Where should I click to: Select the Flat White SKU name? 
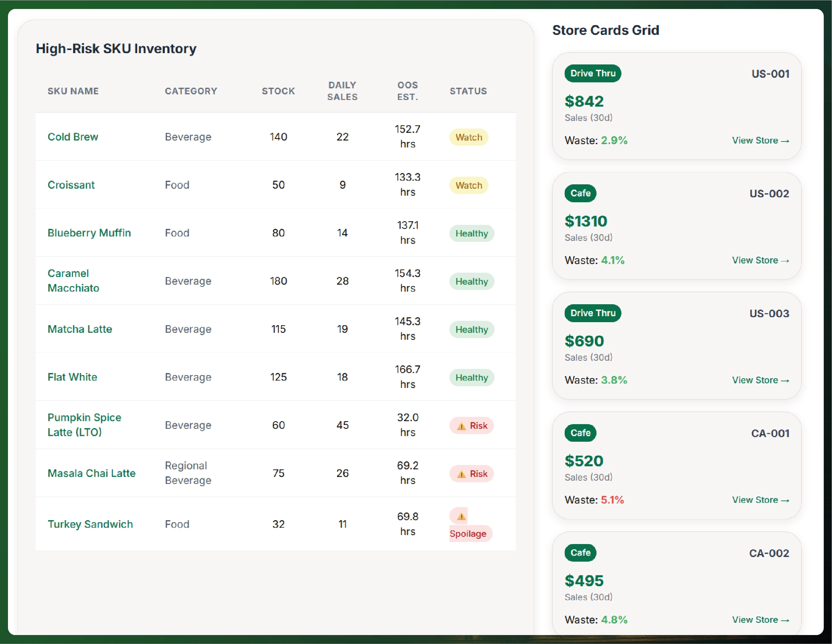click(x=72, y=377)
